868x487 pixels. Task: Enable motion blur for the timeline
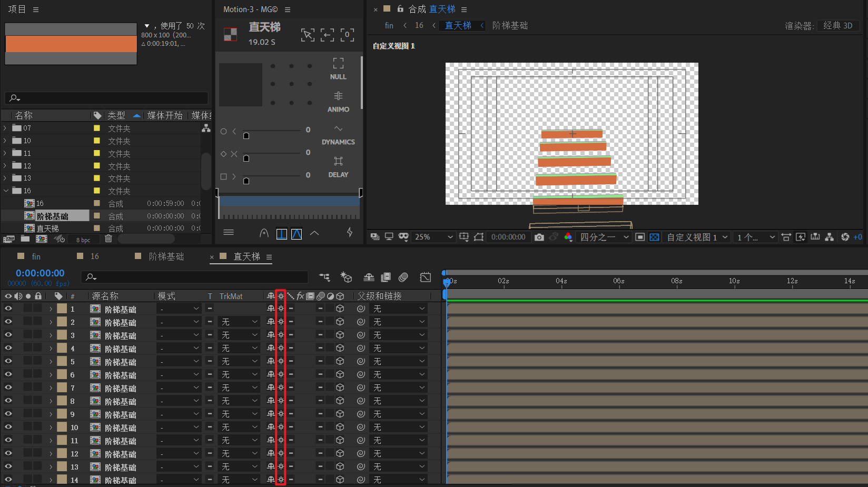[403, 277]
